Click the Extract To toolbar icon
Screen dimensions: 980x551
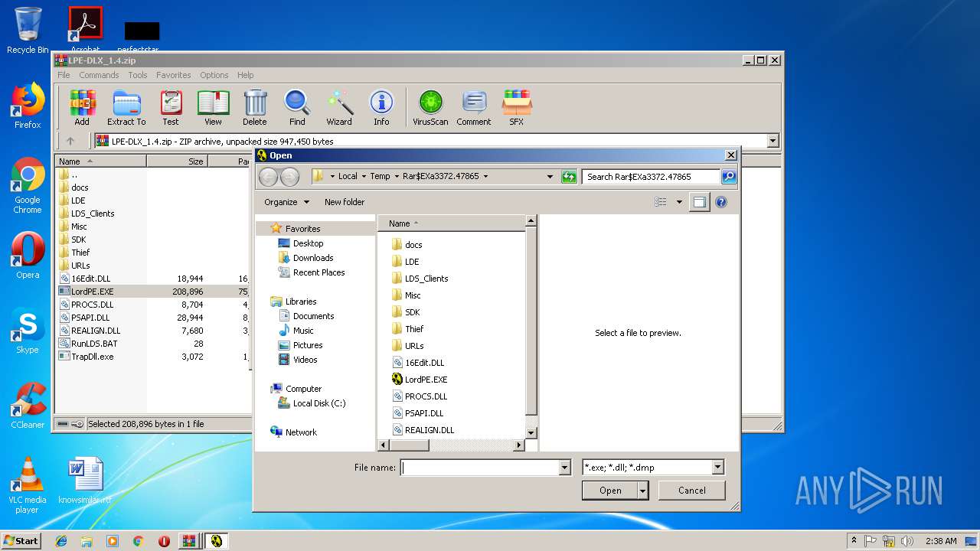[x=126, y=108]
